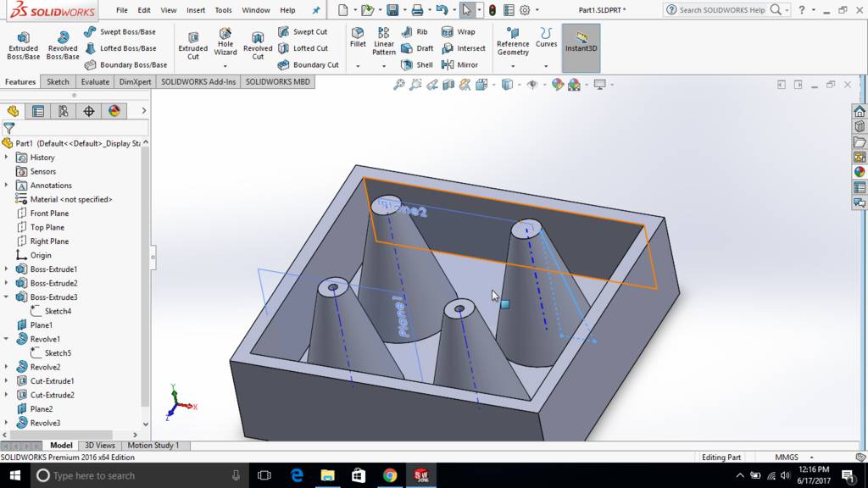868x488 pixels.
Task: Select the Revolved Boss/Base tool
Action: pyautogui.click(x=63, y=46)
